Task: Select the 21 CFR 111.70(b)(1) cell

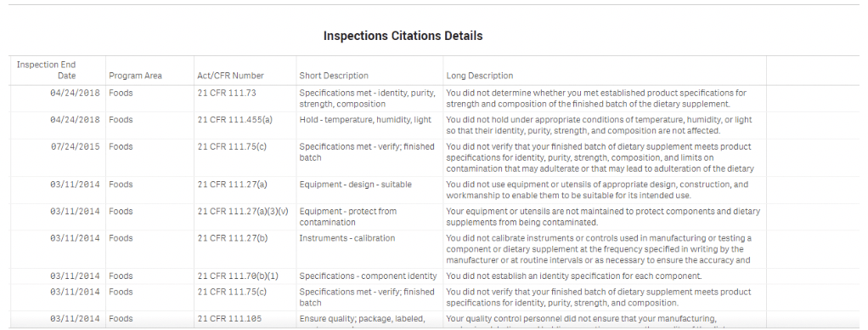Action: (x=238, y=276)
